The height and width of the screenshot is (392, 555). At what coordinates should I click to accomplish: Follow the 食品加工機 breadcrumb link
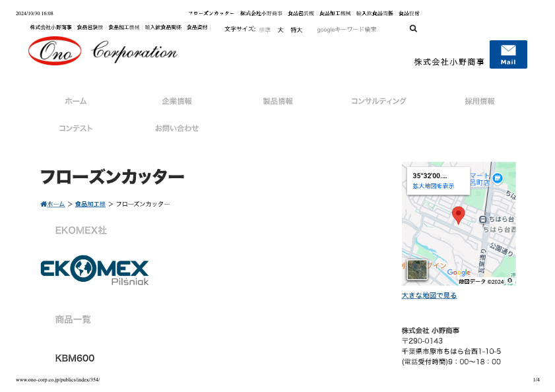(90, 204)
